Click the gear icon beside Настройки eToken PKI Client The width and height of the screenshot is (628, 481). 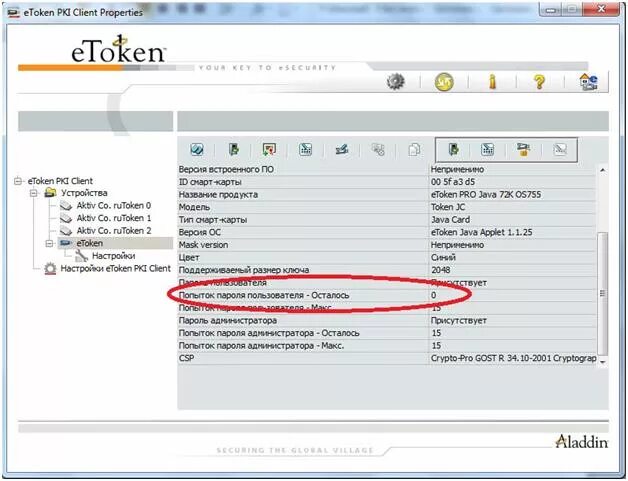pyautogui.click(x=50, y=268)
